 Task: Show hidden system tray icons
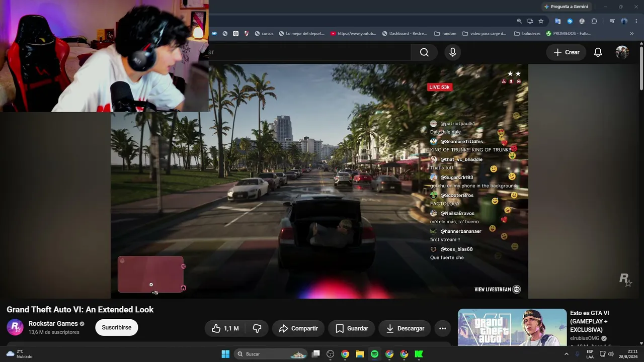tap(566, 354)
